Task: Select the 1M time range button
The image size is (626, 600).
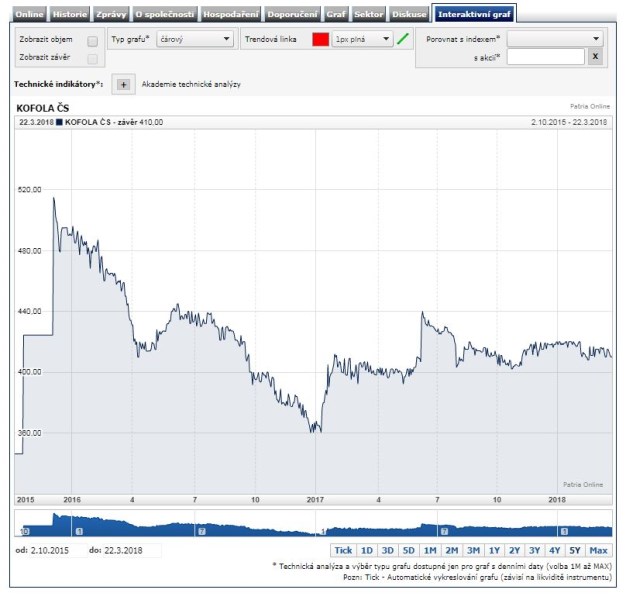Action: point(430,550)
